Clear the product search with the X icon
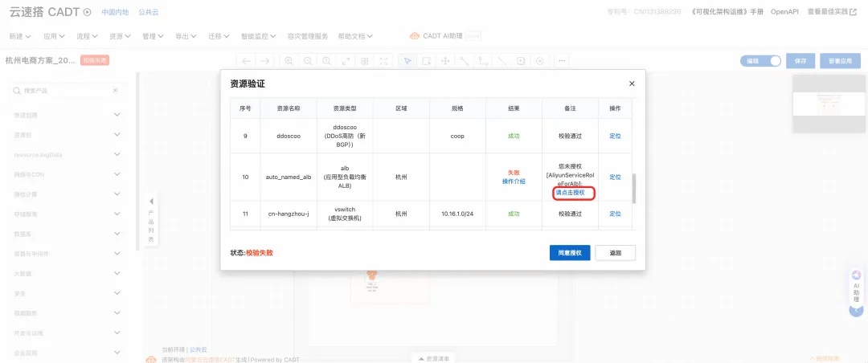This screenshot has width=868, height=363. pos(115,90)
